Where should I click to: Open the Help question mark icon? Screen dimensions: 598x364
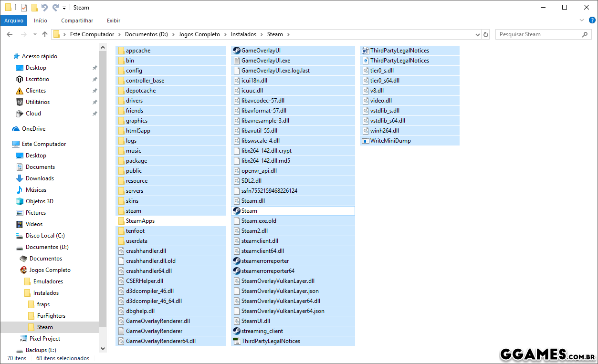[592, 21]
